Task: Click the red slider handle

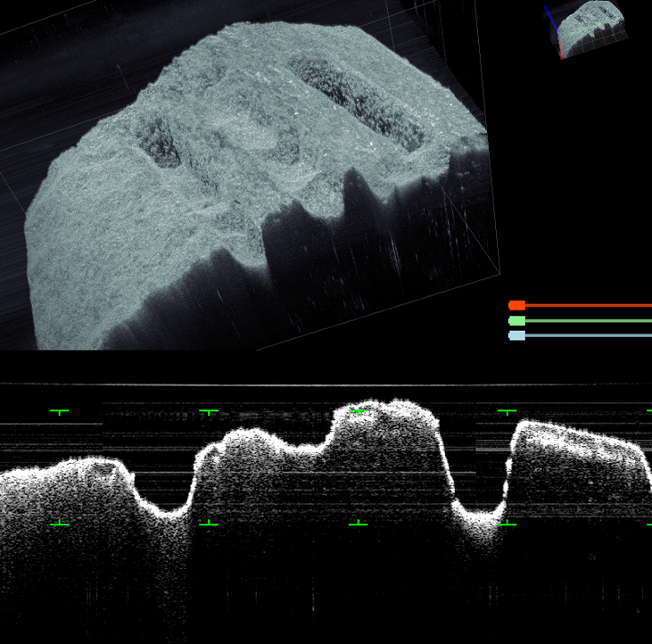Action: [516, 305]
